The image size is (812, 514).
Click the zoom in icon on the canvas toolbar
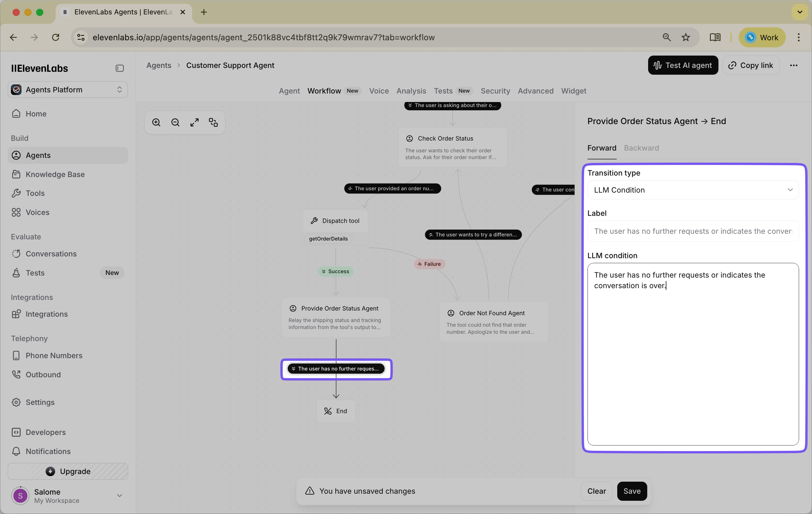pyautogui.click(x=156, y=122)
